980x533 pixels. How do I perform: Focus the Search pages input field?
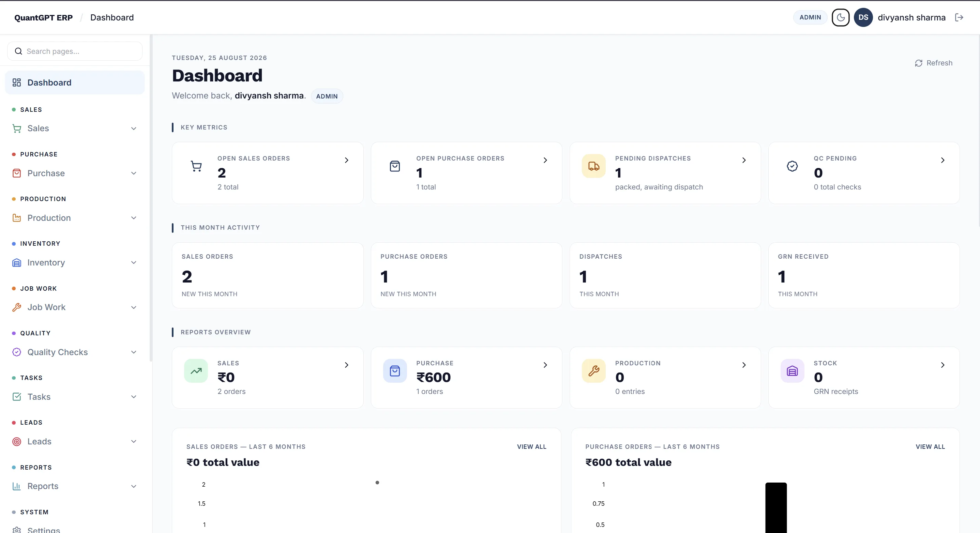point(75,51)
